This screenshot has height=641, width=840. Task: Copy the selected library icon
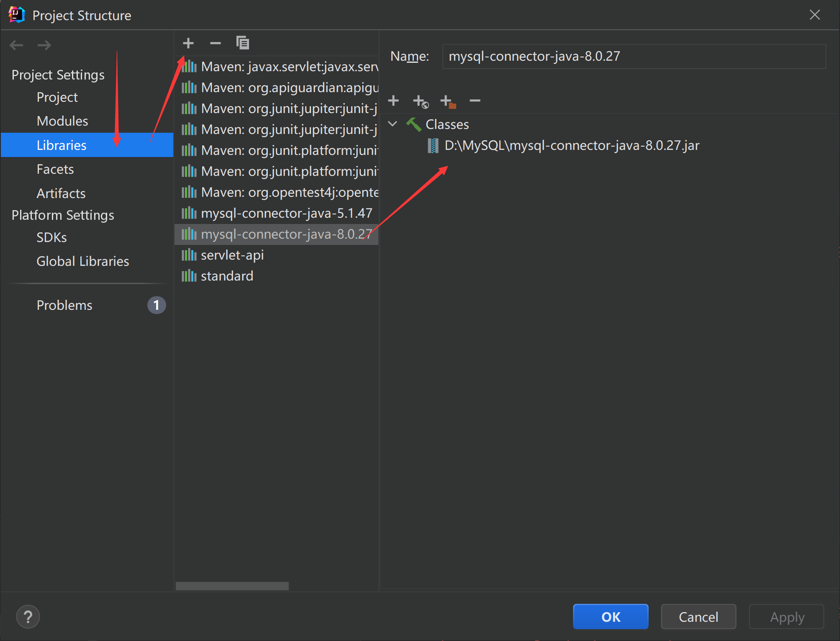[x=242, y=43]
